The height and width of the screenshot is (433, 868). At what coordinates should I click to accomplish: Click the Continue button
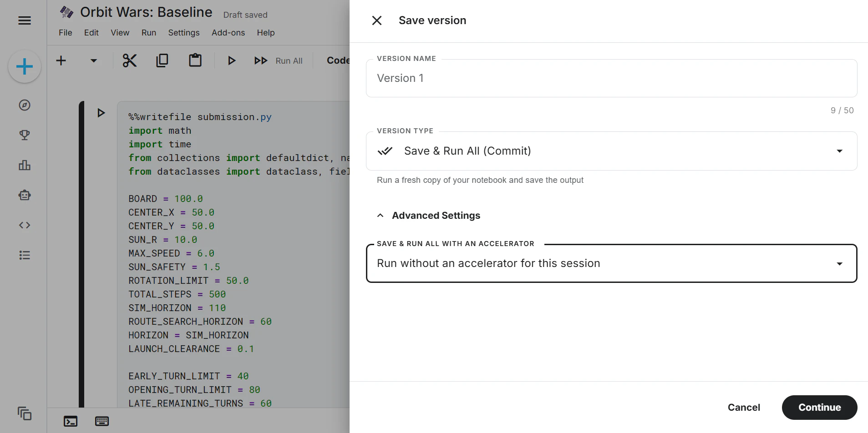(820, 408)
